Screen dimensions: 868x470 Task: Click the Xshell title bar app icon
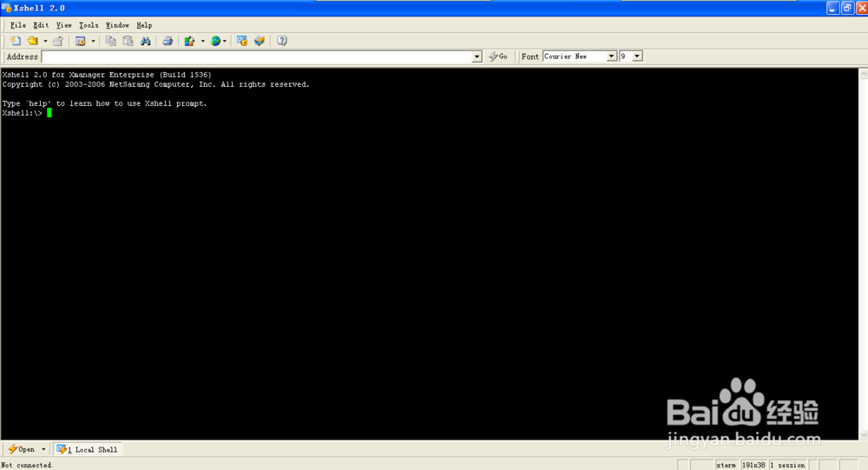[x=6, y=8]
